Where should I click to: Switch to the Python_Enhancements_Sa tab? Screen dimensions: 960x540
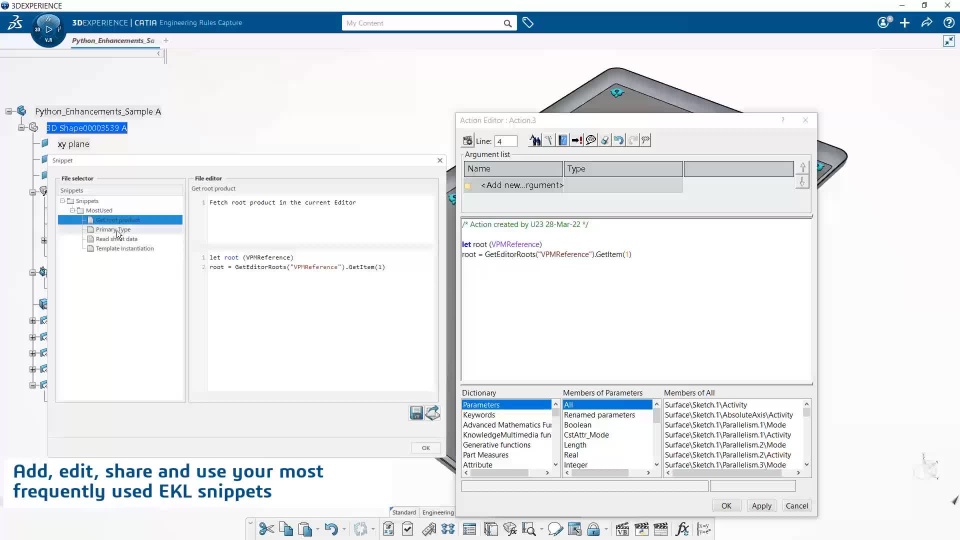click(x=113, y=40)
